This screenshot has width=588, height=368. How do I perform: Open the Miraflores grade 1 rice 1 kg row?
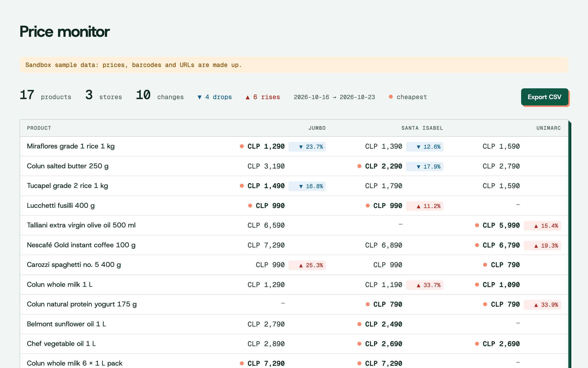point(294,146)
